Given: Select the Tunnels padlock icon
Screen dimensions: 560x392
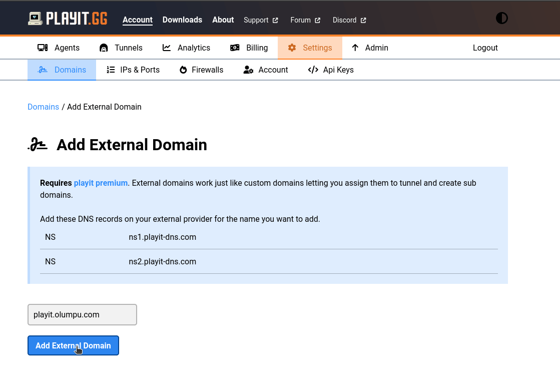Looking at the screenshot, I should pos(104,48).
